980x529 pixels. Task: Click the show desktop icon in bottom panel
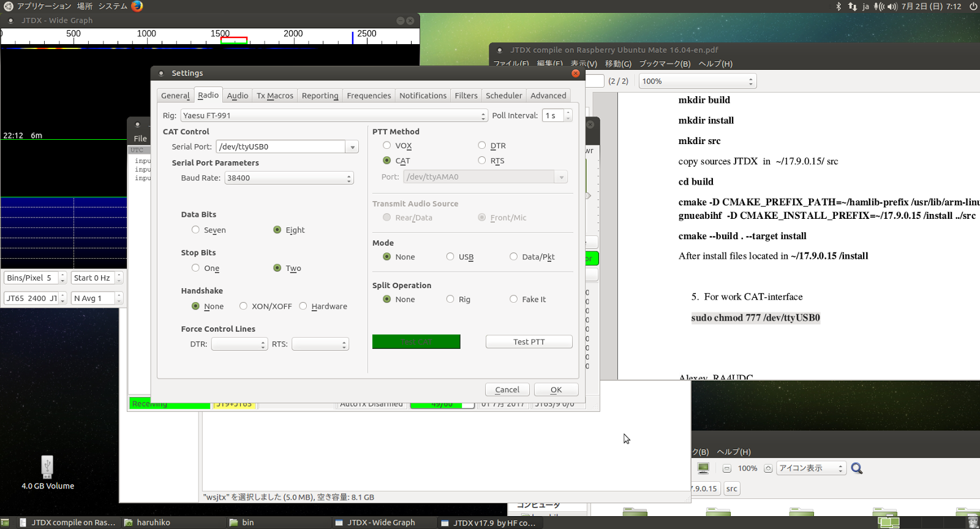(6, 522)
